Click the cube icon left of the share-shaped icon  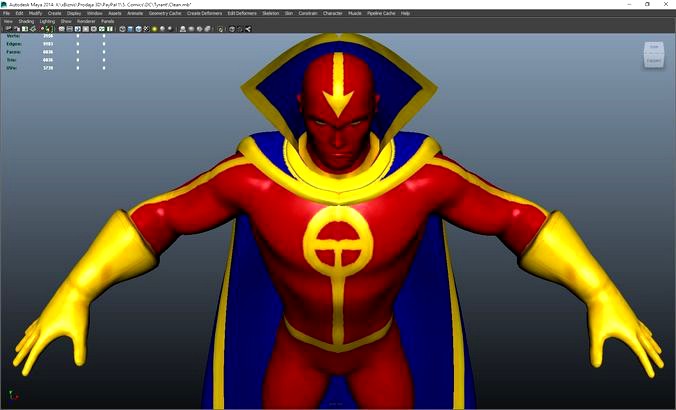(232, 29)
